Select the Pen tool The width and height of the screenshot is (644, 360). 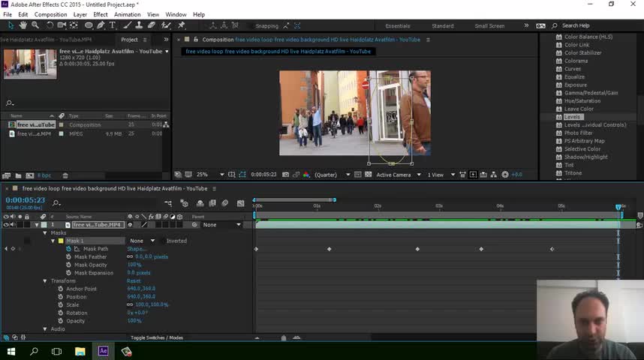[x=101, y=25]
